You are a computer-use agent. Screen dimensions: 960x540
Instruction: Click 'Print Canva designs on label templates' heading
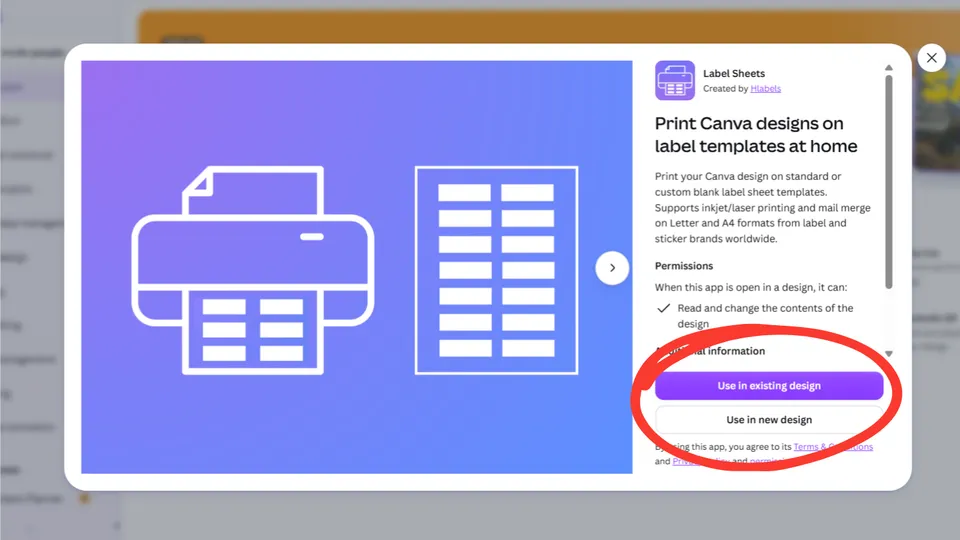click(756, 135)
